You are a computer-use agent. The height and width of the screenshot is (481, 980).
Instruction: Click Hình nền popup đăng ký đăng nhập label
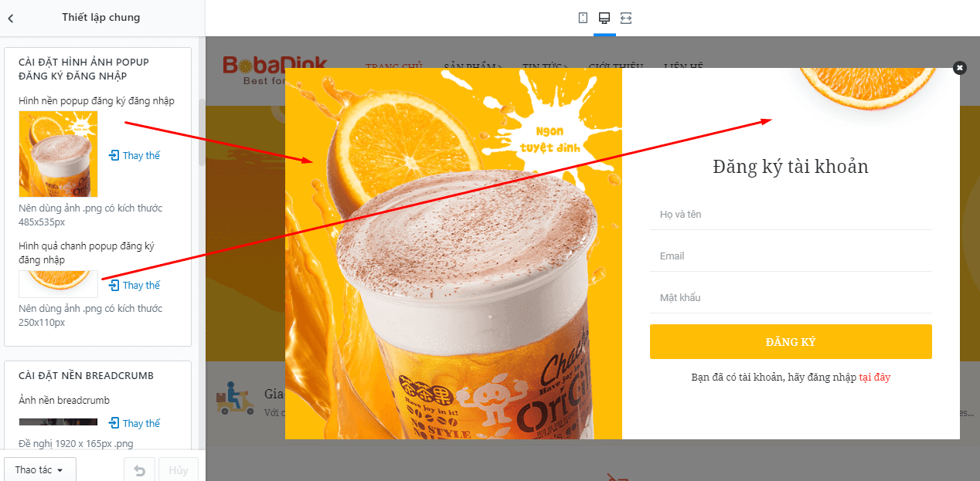97,101
